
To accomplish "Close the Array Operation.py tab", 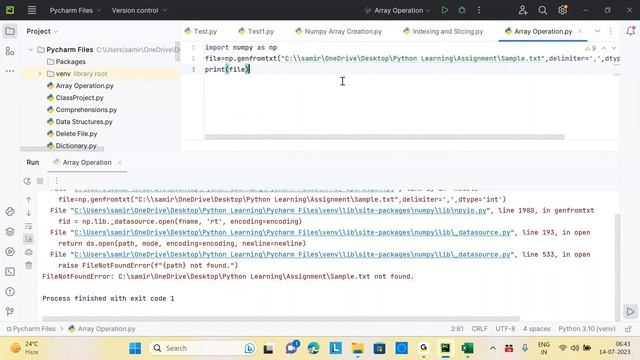I will coord(580,31).
